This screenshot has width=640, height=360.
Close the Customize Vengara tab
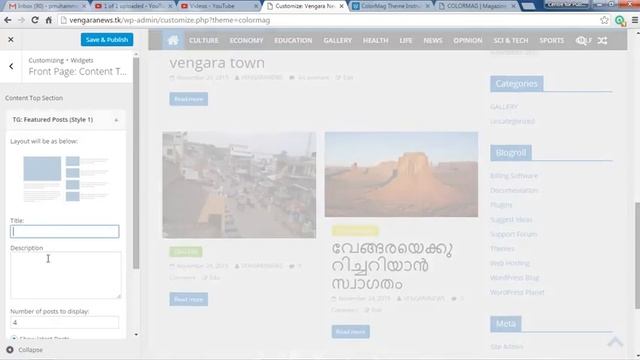coord(342,6)
